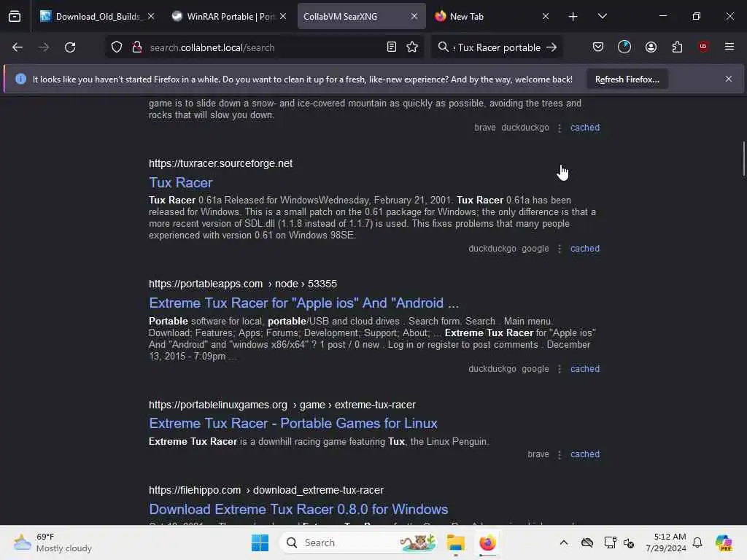The image size is (747, 560).
Task: Open cached link for portableapps.com result
Action: point(584,368)
